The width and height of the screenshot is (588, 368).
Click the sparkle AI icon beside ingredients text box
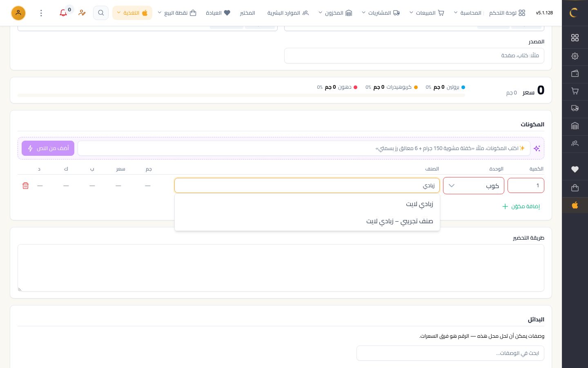[x=537, y=148]
